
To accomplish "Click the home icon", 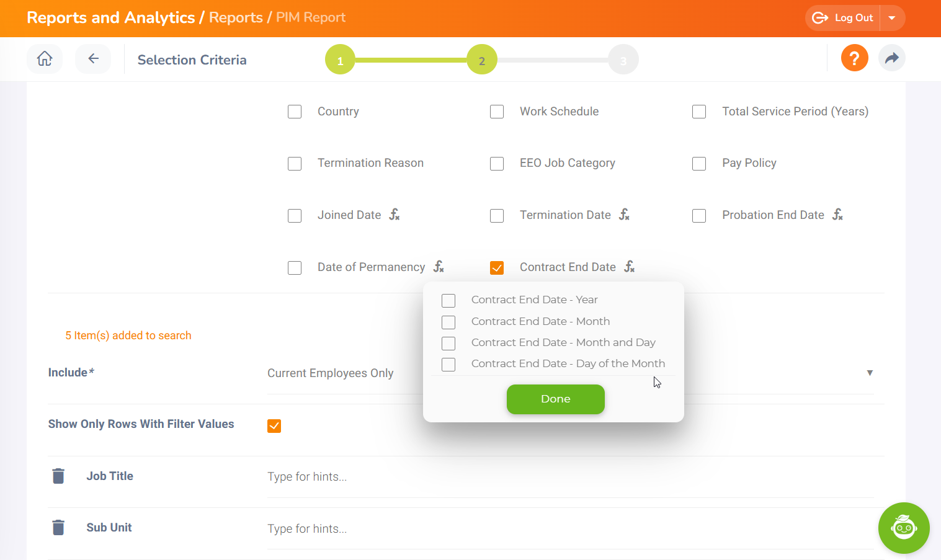I will click(45, 59).
